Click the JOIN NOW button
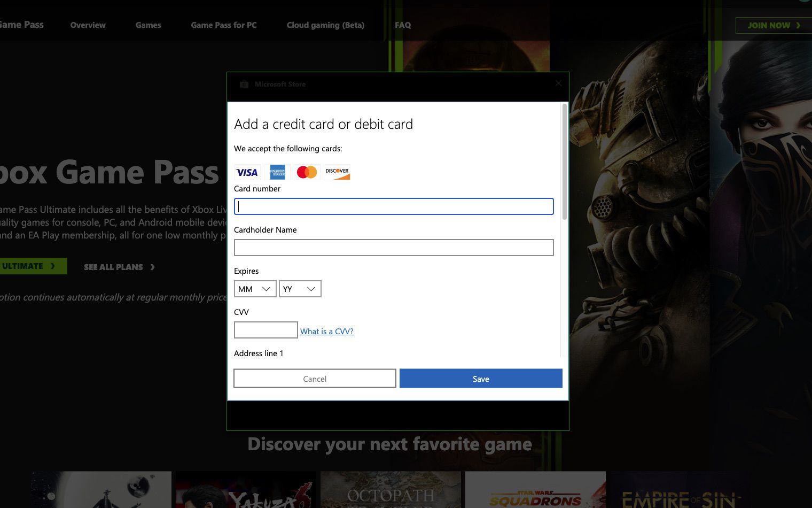The width and height of the screenshot is (812, 508). pos(774,25)
